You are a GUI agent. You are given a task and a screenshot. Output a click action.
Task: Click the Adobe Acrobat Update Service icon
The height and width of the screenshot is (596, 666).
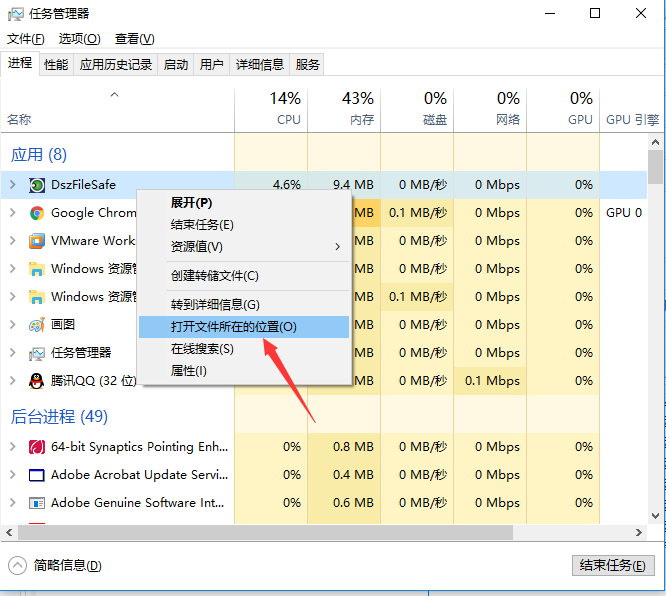pyautogui.click(x=37, y=475)
